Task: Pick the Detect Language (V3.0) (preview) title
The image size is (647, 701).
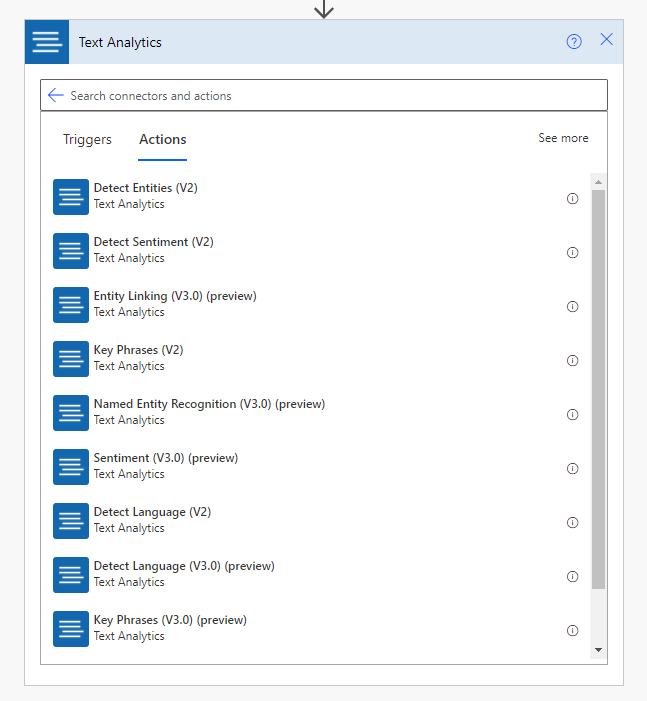Action: [184, 566]
